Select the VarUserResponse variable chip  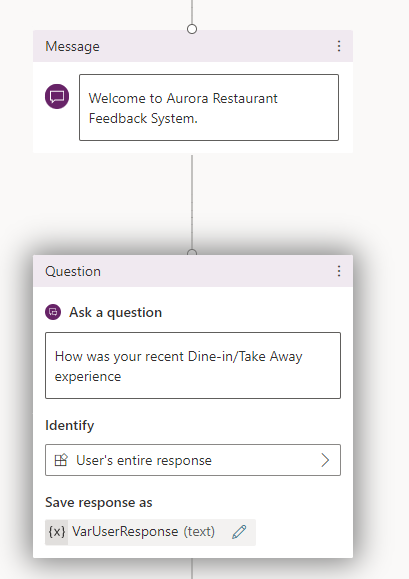[150, 532]
